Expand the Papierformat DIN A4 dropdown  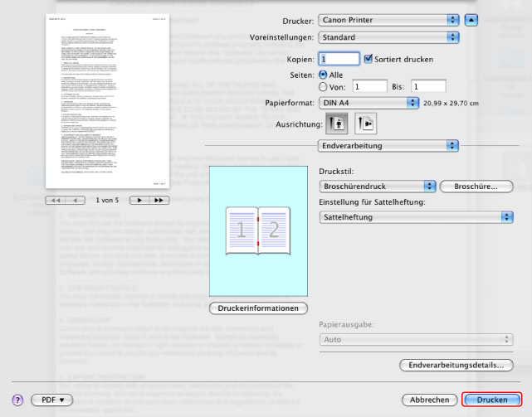click(x=368, y=102)
